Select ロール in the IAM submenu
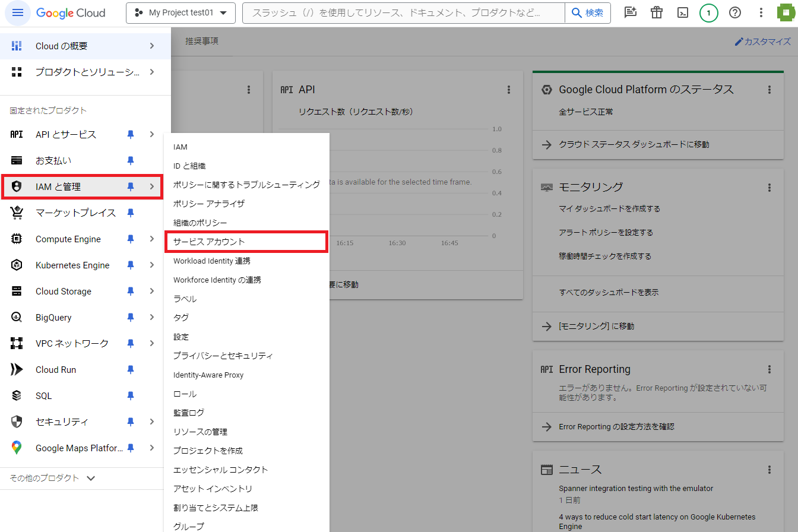Image resolution: width=798 pixels, height=532 pixels. 185,394
